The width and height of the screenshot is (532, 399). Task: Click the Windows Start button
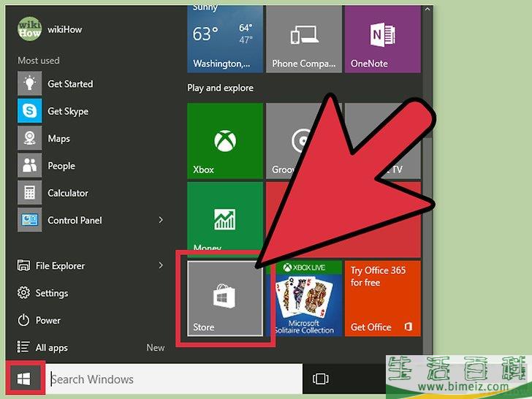[24, 379]
